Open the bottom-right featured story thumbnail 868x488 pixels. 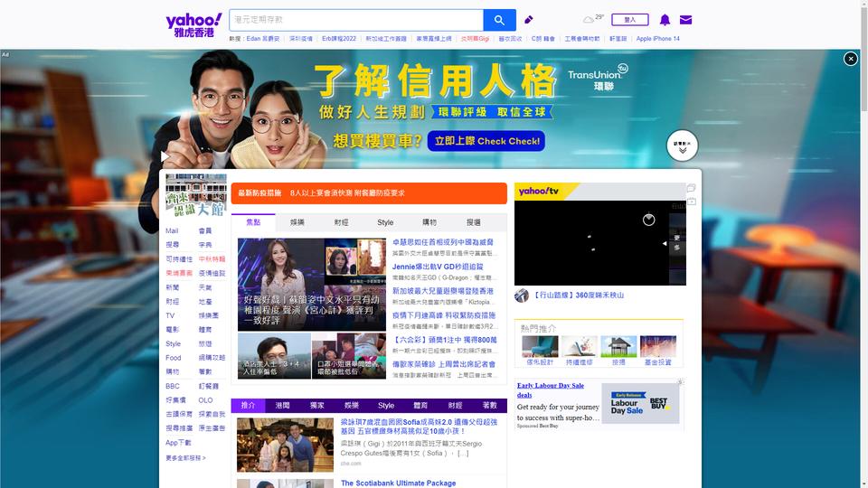(x=349, y=356)
